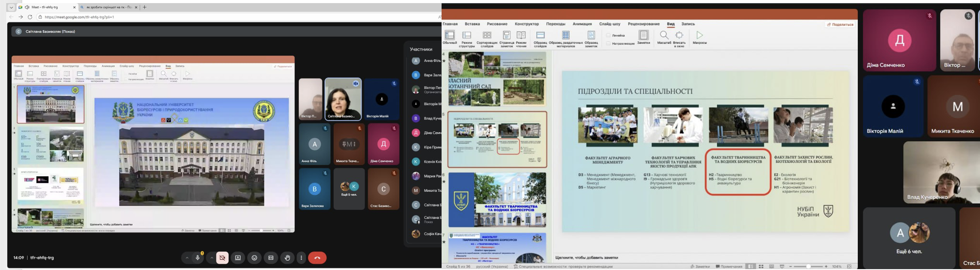
Task: Enable the Линейка checkbox in the large ribbon
Action: [609, 36]
